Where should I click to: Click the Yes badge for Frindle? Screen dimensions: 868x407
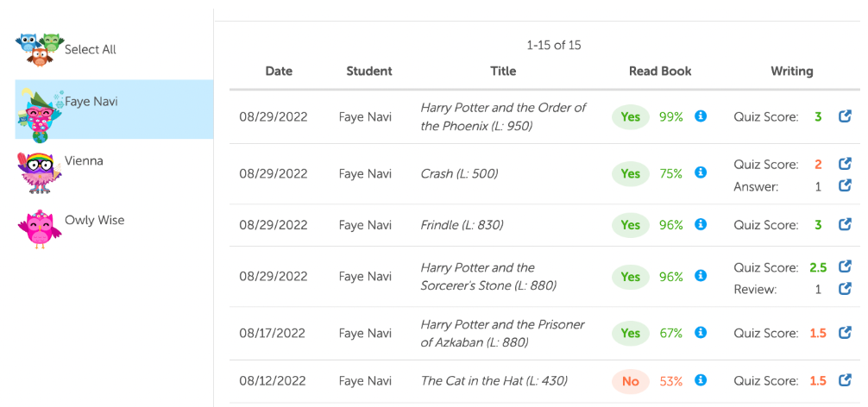[631, 225]
